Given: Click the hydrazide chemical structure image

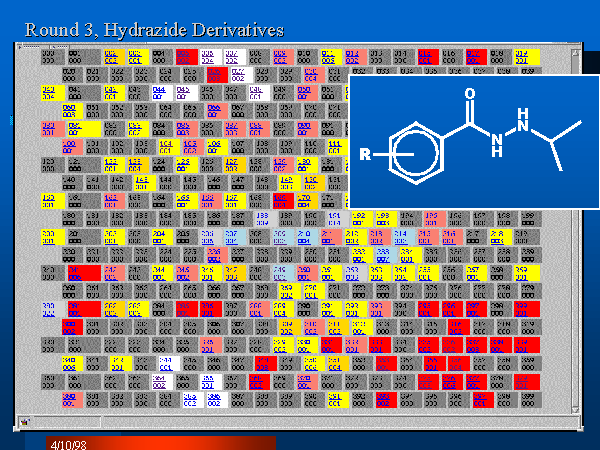Looking at the screenshot, I should coord(475,140).
